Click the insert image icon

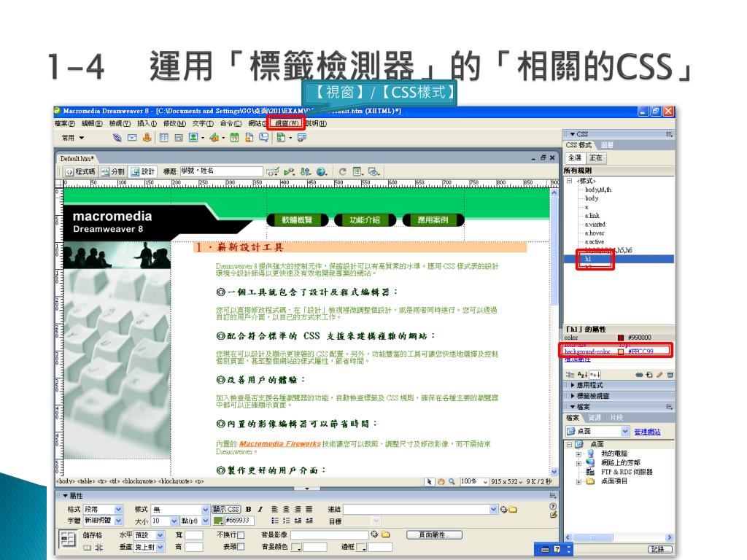coord(193,138)
